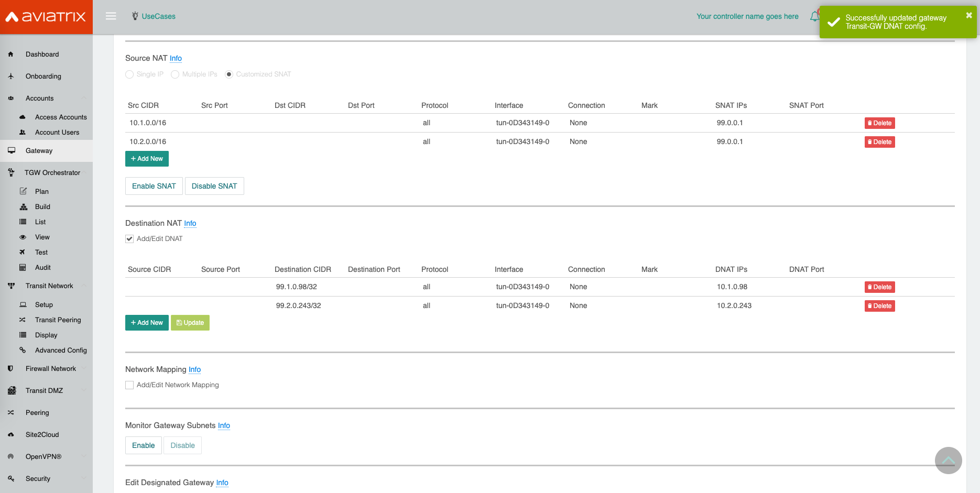
Task: Uncheck the Add/Edit DNAT checkbox
Action: point(129,239)
